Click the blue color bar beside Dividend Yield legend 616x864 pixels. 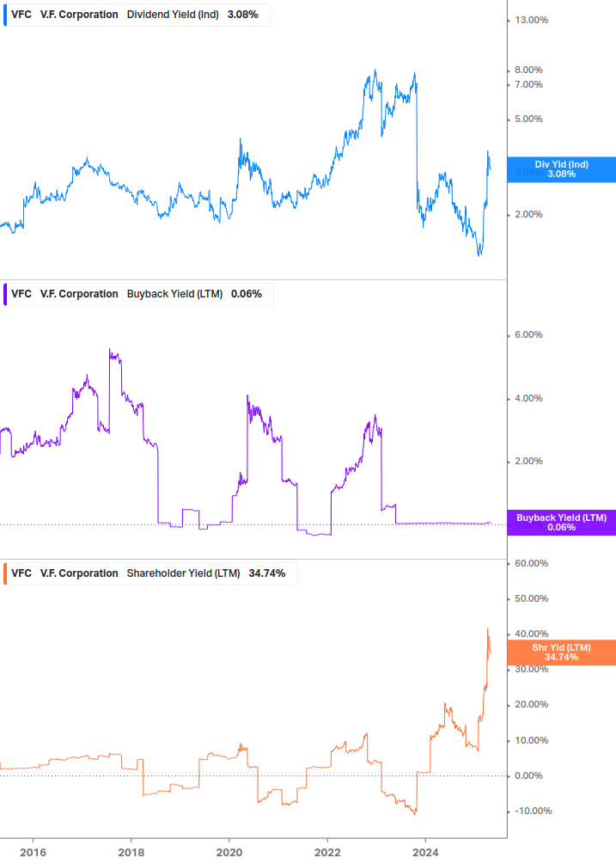pyautogui.click(x=5, y=15)
